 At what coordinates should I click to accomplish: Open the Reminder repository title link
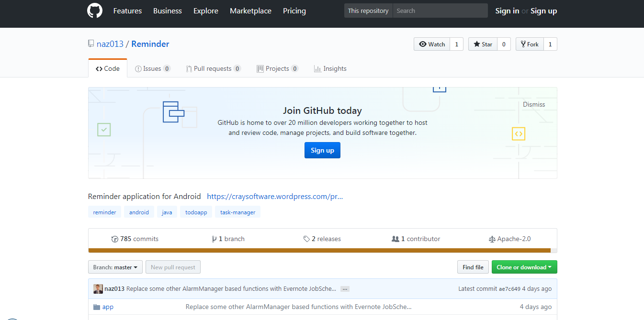150,44
